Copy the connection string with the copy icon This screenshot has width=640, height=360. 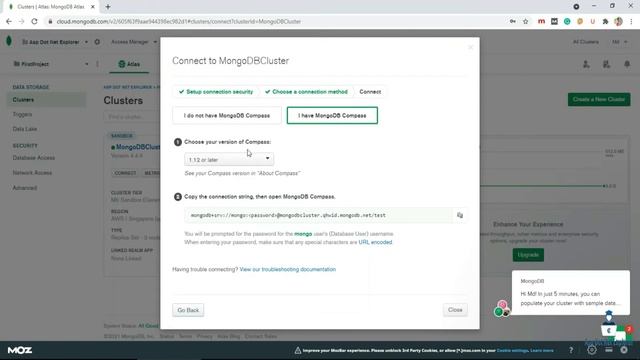(x=460, y=215)
